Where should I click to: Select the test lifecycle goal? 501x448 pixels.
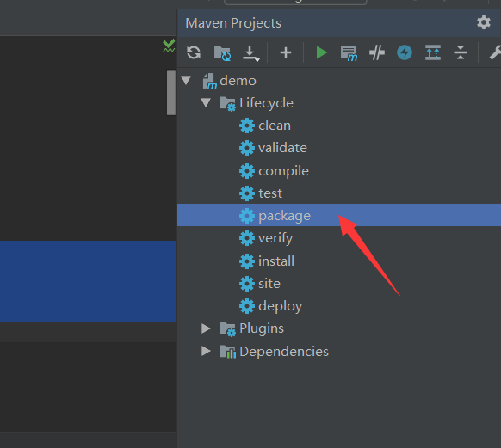(x=339, y=193)
